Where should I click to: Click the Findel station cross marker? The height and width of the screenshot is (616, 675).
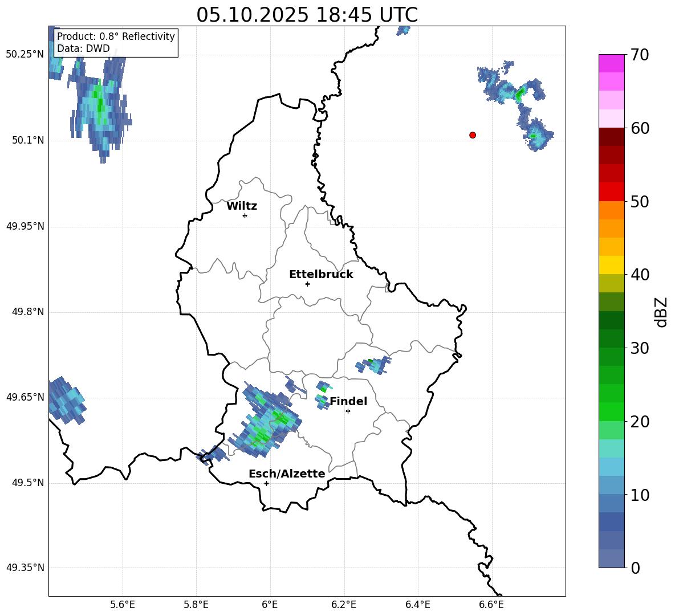[348, 411]
